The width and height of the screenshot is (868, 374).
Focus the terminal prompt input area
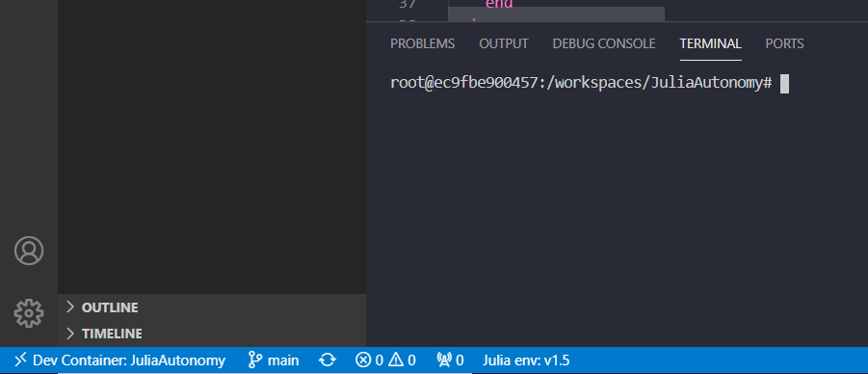784,84
